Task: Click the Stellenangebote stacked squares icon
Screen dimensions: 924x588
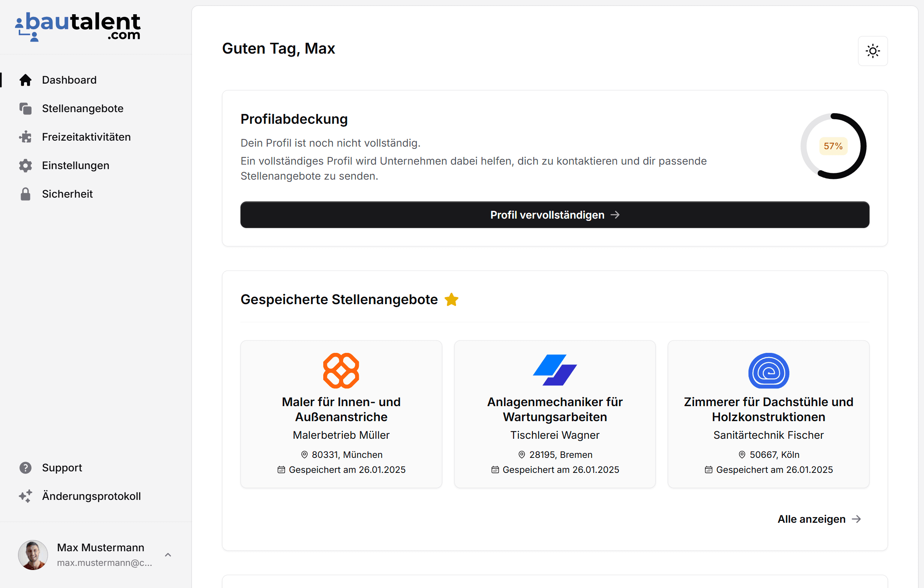Action: 25,109
